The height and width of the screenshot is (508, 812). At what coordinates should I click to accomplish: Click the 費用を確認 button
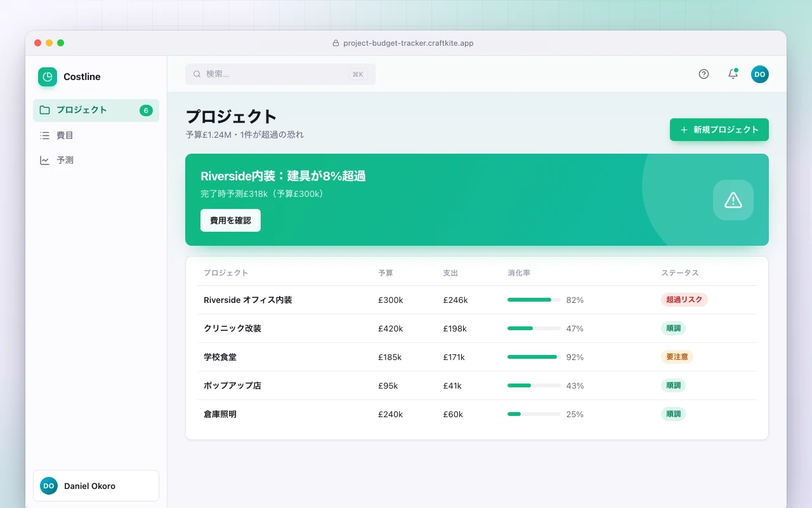[x=230, y=220]
